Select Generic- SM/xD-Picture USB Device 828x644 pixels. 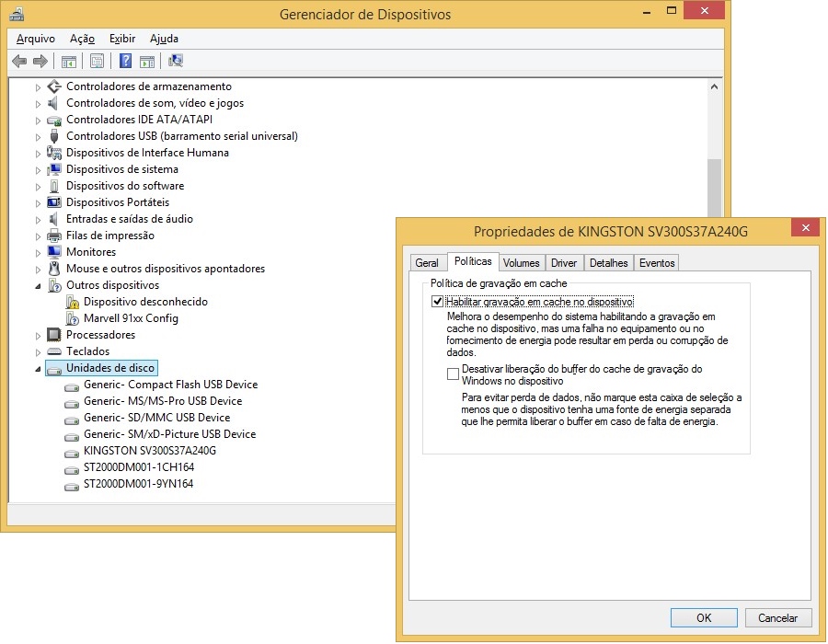(x=169, y=434)
